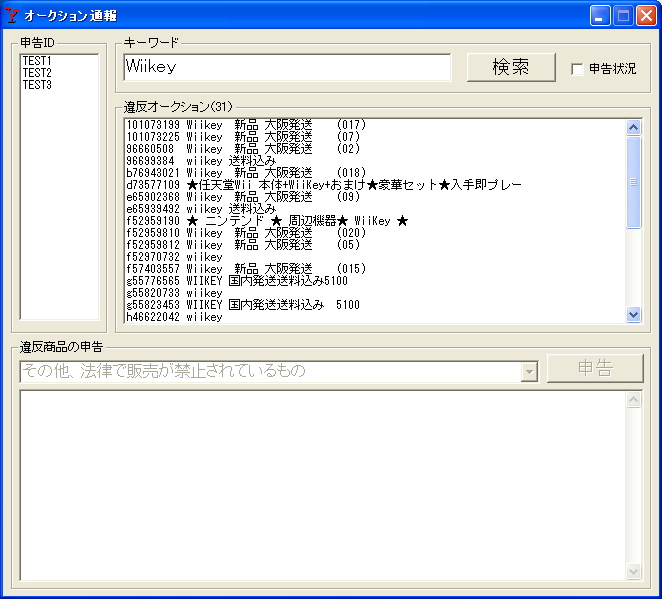The image size is (662, 599).
Task: Select auction row 96660508 Wiikey (02)
Action: click(x=375, y=149)
